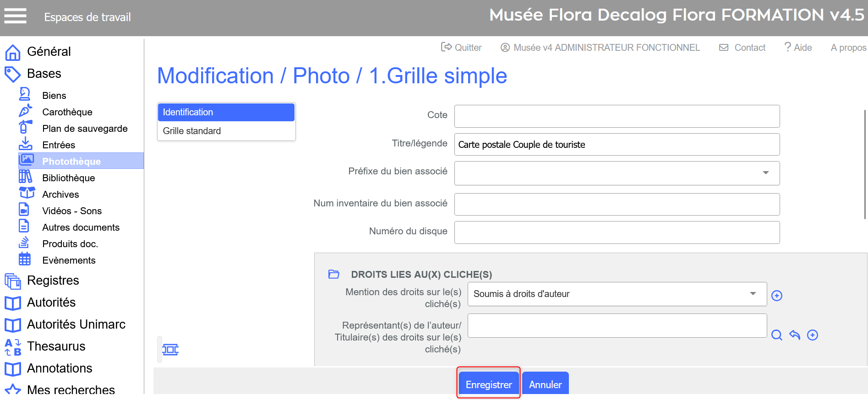The image size is (868, 400).
Task: Select the Identification tab
Action: (x=226, y=112)
